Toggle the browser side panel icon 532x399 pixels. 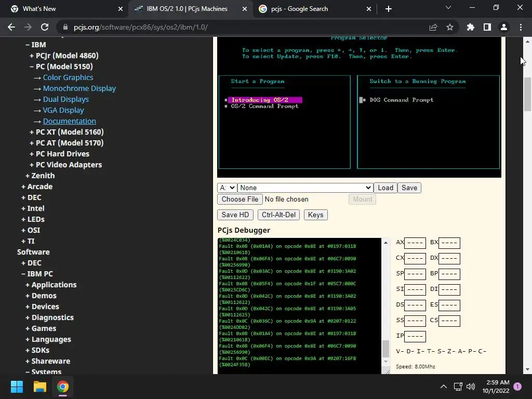click(487, 27)
